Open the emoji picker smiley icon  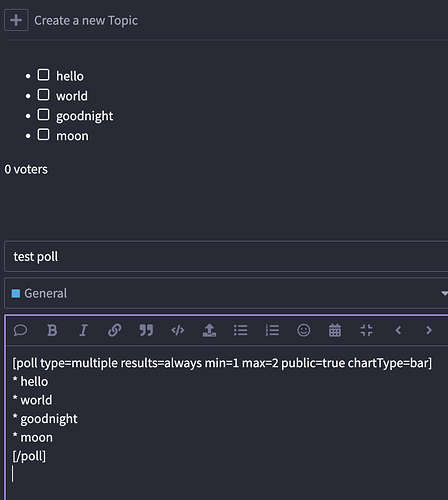coord(304,330)
